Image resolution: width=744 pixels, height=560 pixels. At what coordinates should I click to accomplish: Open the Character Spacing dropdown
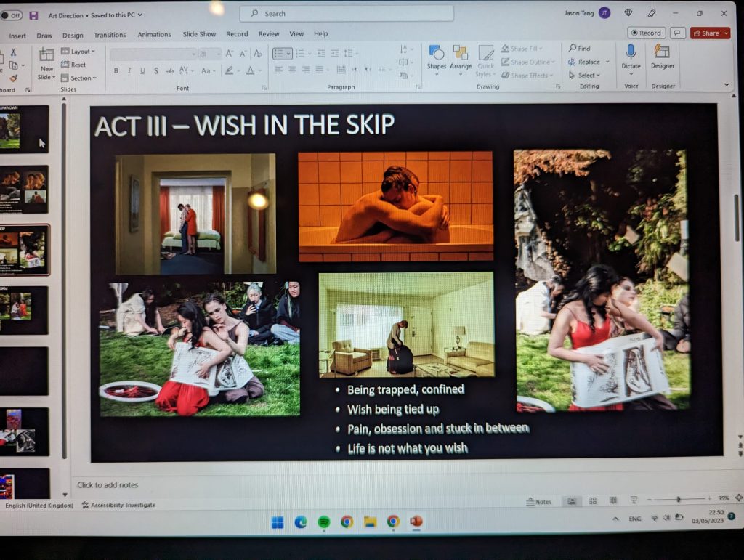(x=187, y=70)
